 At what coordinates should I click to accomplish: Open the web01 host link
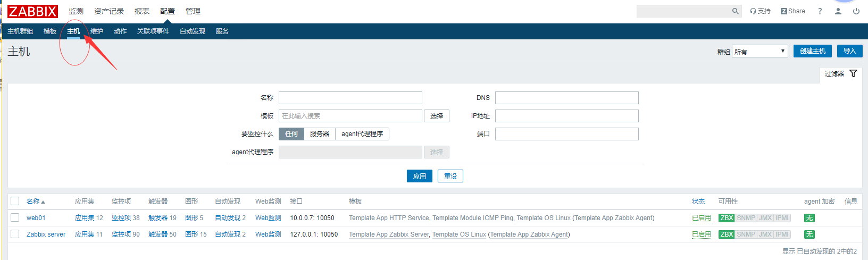[x=36, y=218]
